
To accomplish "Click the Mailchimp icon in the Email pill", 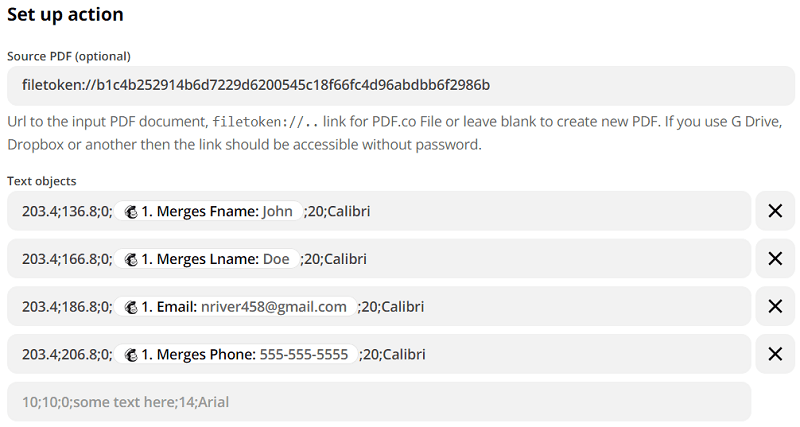I will (x=130, y=307).
